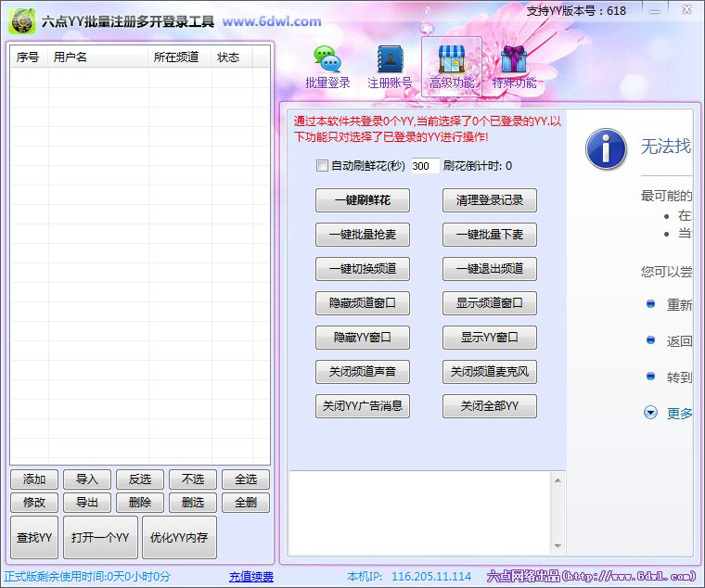Click the log box scroll down arrow

click(558, 545)
